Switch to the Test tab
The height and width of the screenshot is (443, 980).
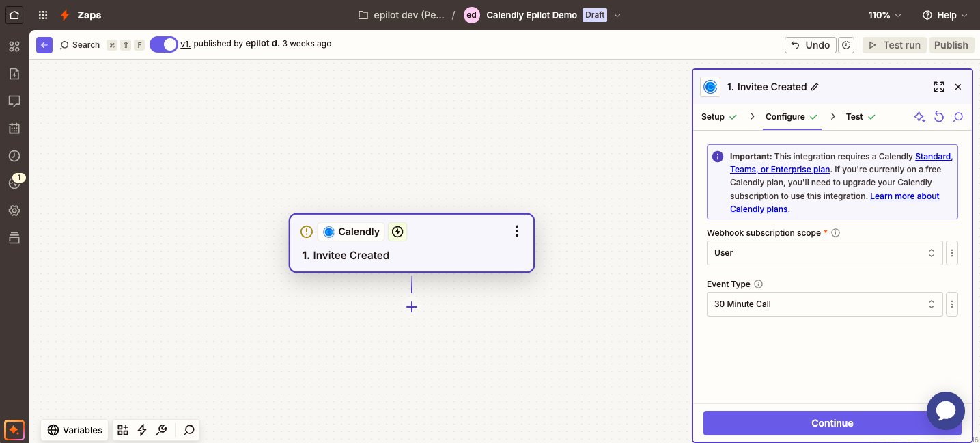[x=860, y=117]
